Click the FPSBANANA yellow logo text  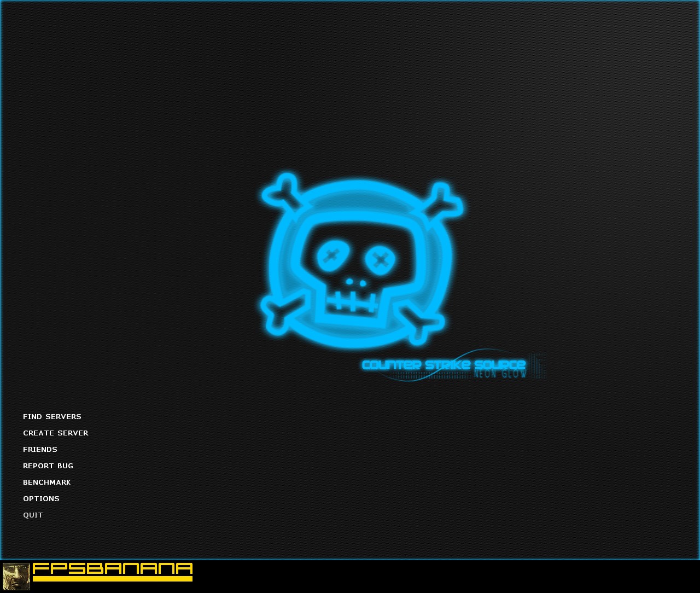pyautogui.click(x=113, y=568)
